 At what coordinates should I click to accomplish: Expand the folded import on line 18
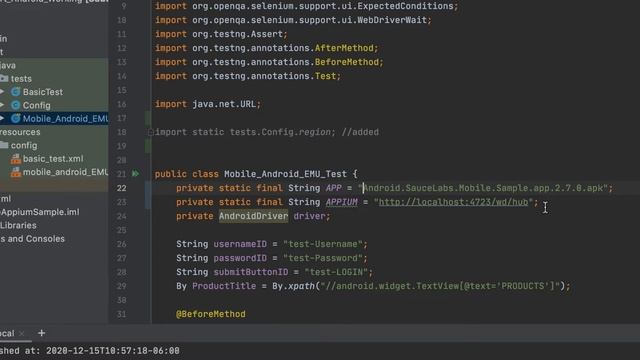point(151,132)
